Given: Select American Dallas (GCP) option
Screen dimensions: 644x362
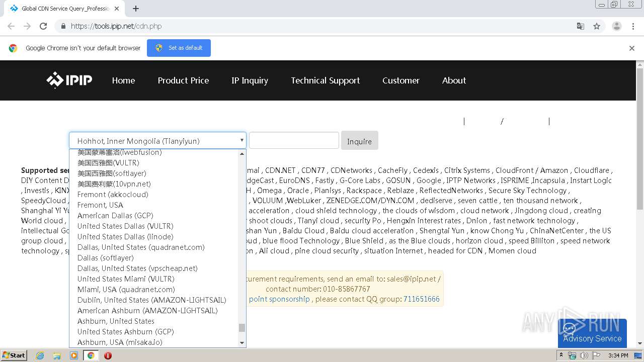Looking at the screenshot, I should (x=154, y=216).
